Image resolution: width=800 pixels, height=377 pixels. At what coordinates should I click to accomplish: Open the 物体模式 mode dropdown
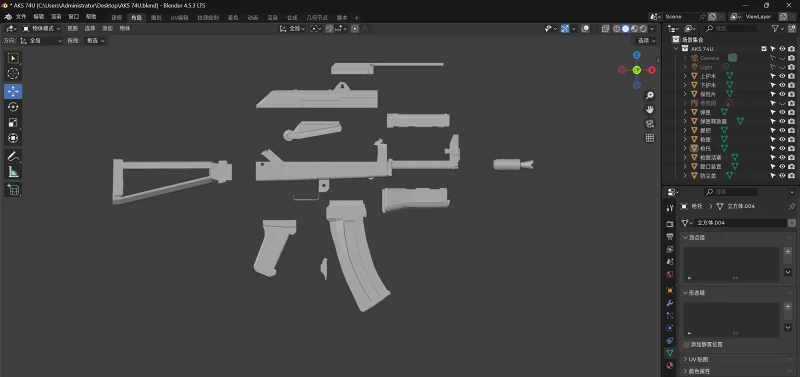click(x=41, y=29)
